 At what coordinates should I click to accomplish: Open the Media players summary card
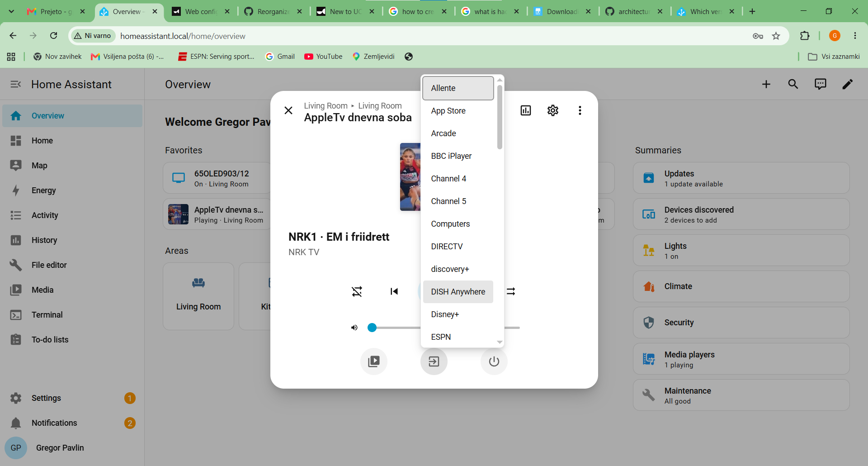(x=741, y=359)
